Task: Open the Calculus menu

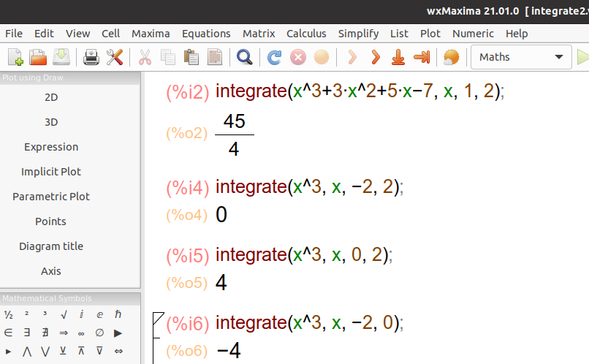Action: 306,34
